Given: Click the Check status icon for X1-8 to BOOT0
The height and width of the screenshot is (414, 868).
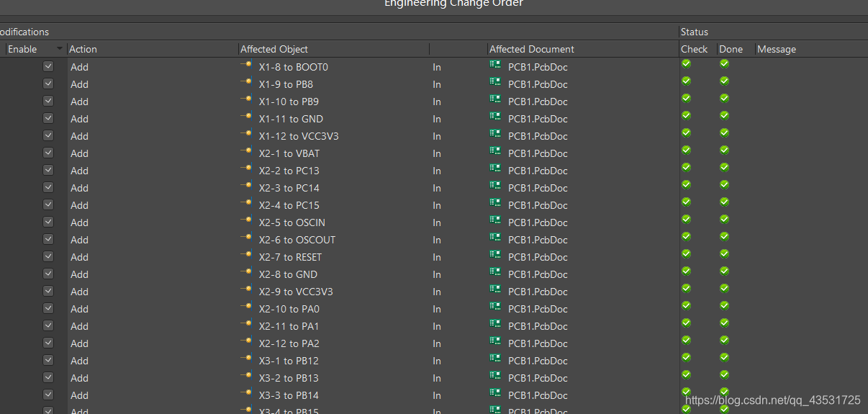Looking at the screenshot, I should click(686, 63).
